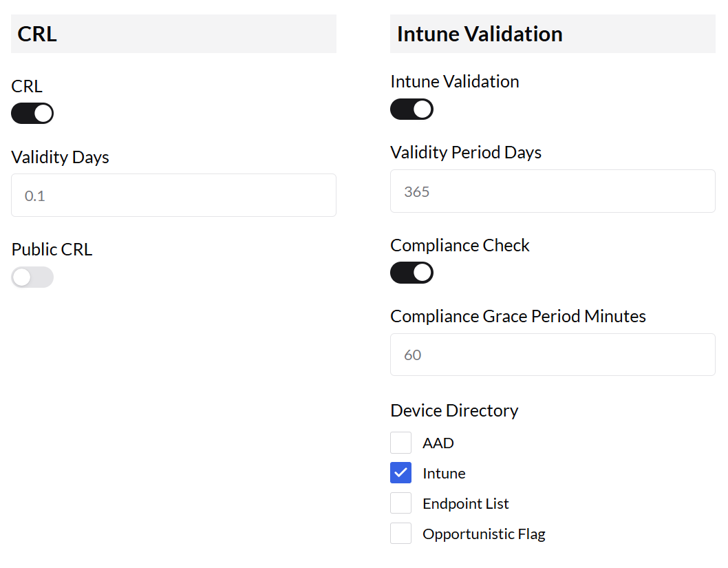The image size is (728, 568).
Task: Switch off the Compliance Check toggle
Action: (x=411, y=273)
